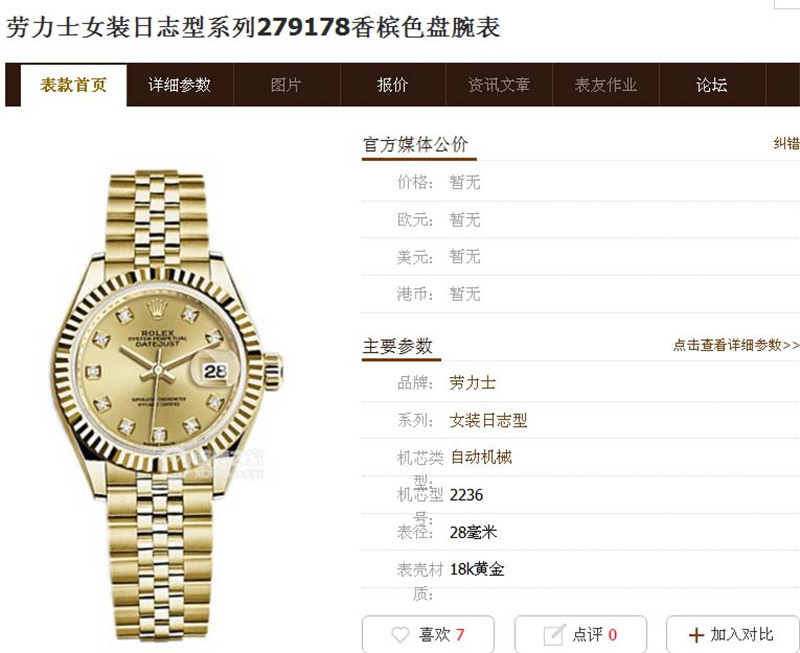Click the 主要参数 section heading
The width and height of the screenshot is (800, 653).
click(397, 346)
